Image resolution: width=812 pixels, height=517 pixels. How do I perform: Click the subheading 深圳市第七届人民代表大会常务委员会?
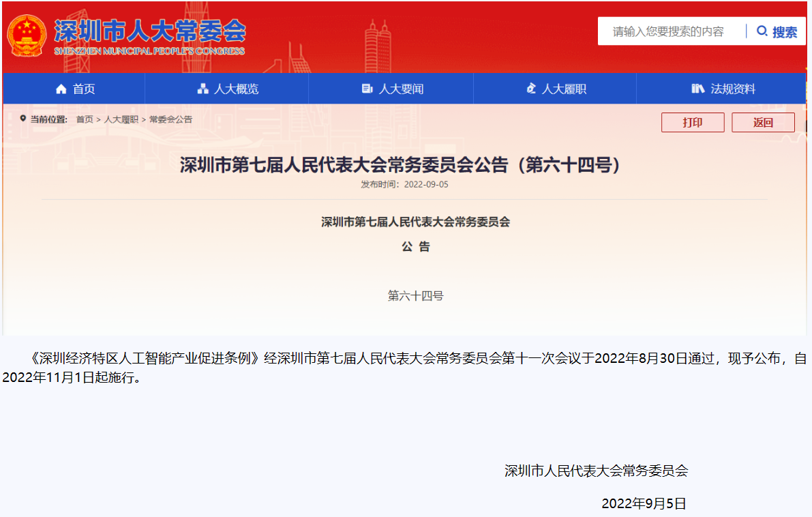416,222
